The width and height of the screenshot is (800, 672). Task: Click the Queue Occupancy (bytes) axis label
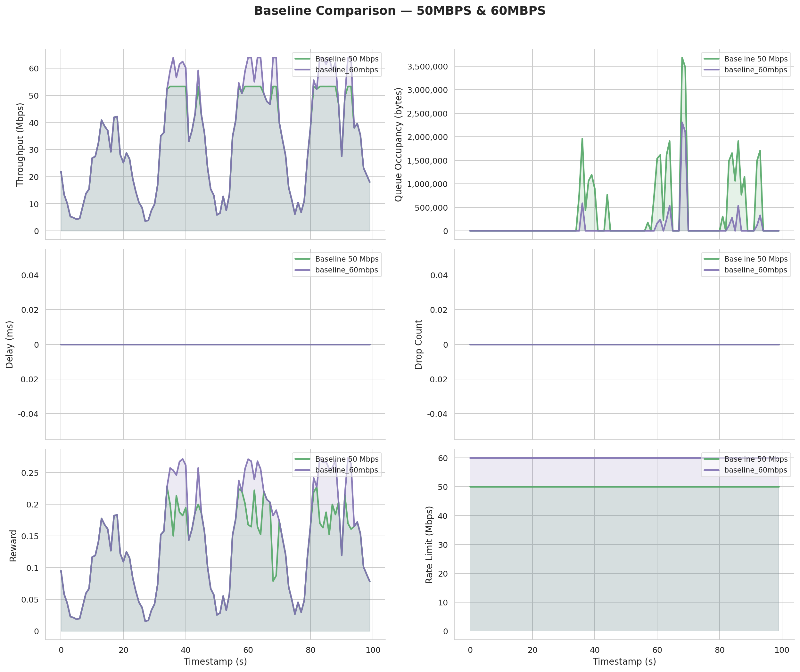[398, 145]
